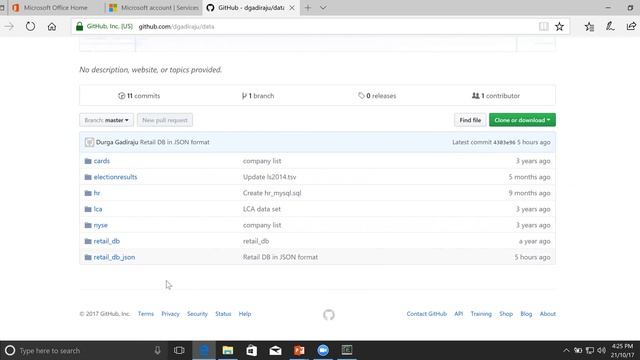This screenshot has height=360, width=640.
Task: Open the nyse folder
Action: pyautogui.click(x=100, y=225)
